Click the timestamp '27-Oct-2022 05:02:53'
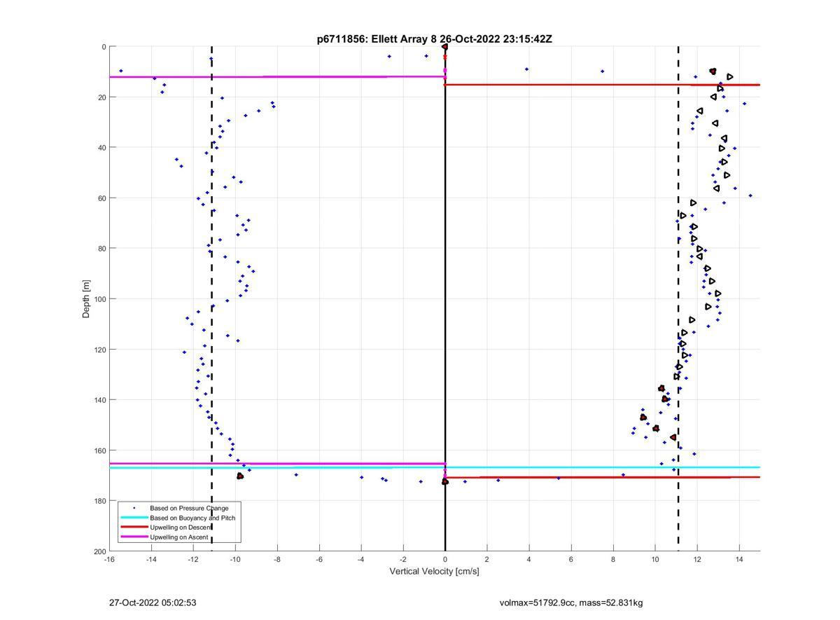The width and height of the screenshot is (840, 620). [x=153, y=602]
